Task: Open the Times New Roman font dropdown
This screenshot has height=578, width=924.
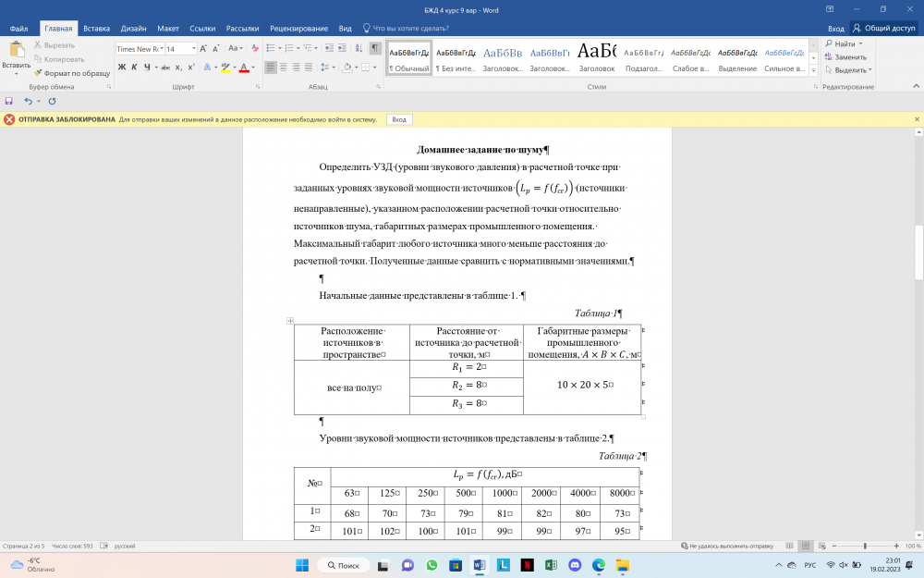Action: [161, 48]
